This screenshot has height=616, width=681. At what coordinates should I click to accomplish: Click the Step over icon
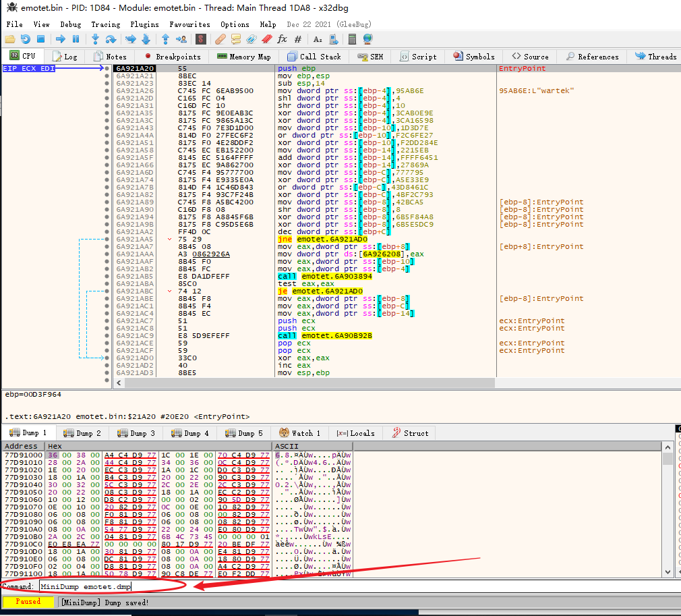tap(111, 39)
